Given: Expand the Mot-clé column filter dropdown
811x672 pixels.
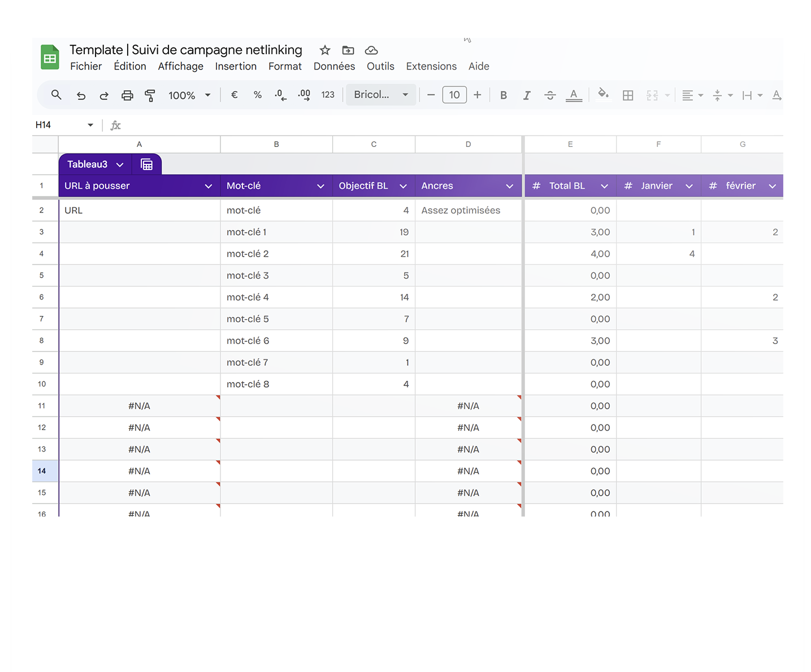Looking at the screenshot, I should [320, 186].
